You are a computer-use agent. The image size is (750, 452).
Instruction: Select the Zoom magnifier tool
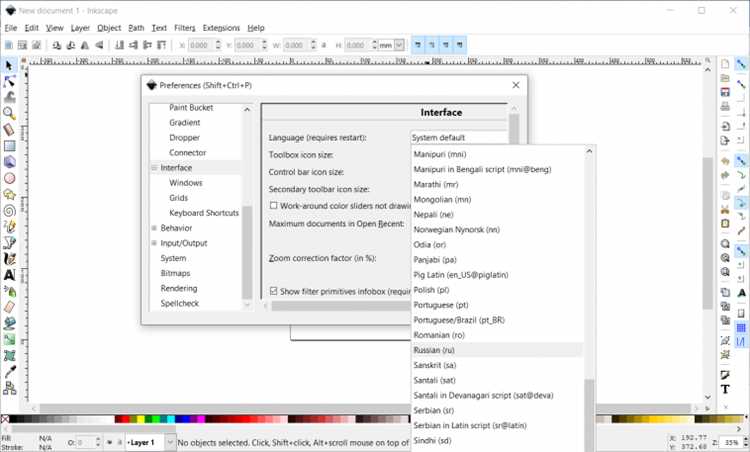(9, 113)
